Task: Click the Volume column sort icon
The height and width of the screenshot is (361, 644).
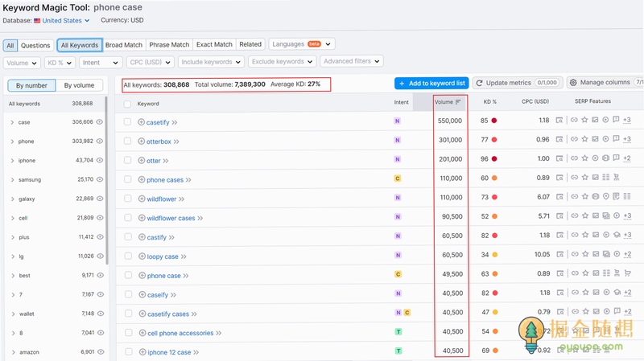Action: pos(458,102)
